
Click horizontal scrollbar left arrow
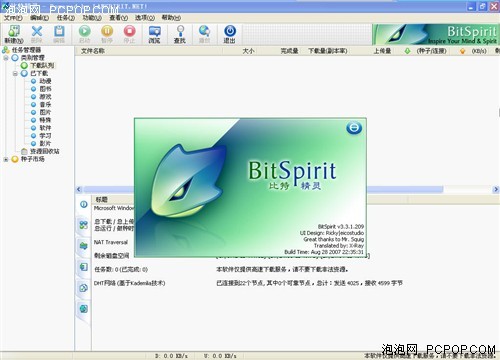(x=79, y=189)
